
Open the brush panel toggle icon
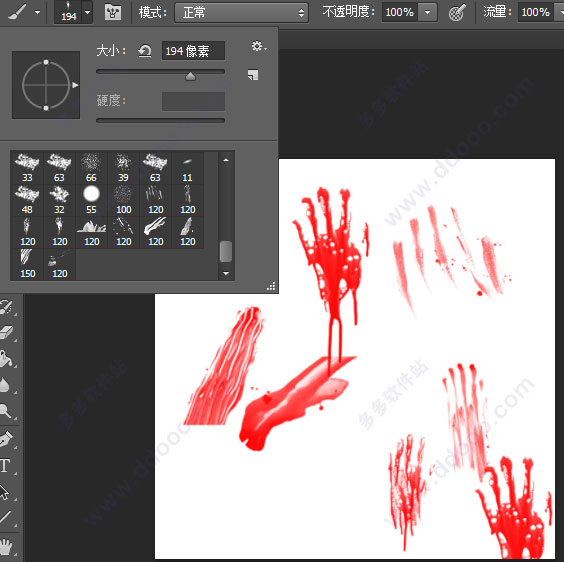tap(113, 13)
